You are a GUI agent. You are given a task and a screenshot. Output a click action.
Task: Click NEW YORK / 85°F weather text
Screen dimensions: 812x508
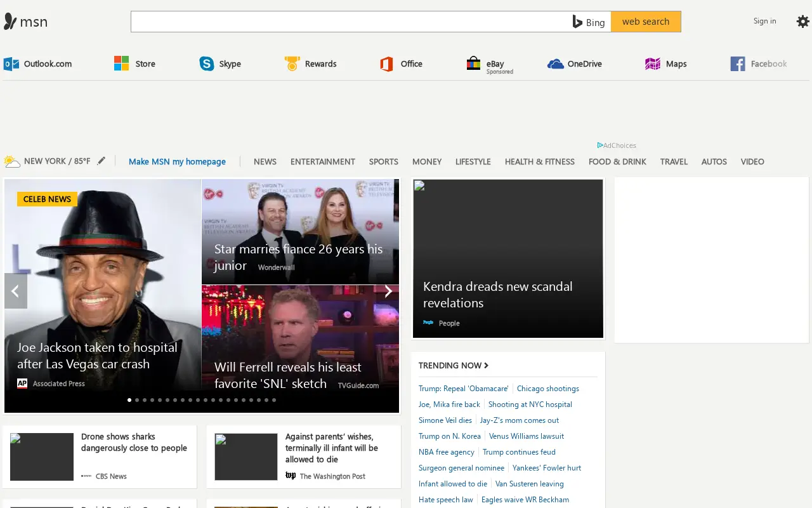(x=57, y=161)
